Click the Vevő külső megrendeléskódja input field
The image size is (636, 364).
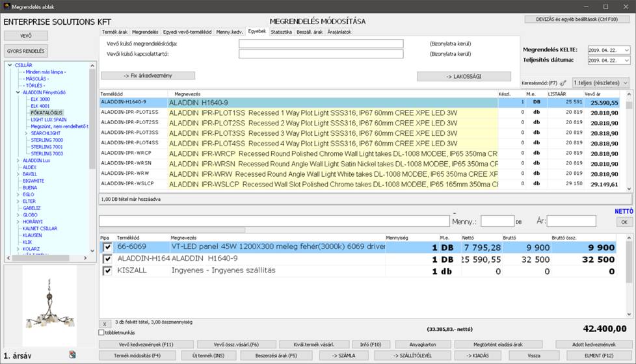tap(321, 44)
